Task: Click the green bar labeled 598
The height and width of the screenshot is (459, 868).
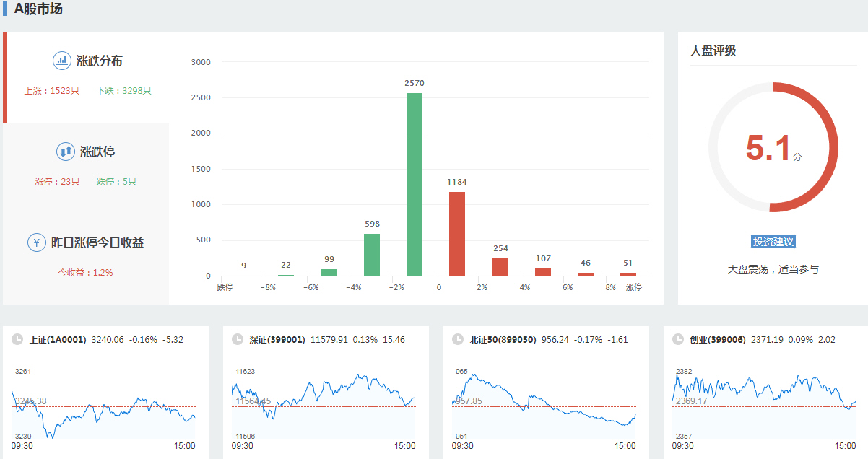Action: 372,255
